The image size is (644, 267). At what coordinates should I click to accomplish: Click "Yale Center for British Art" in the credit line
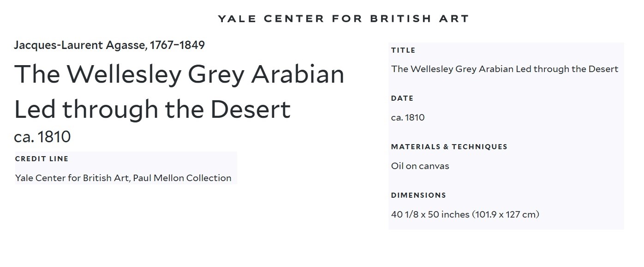coord(72,178)
